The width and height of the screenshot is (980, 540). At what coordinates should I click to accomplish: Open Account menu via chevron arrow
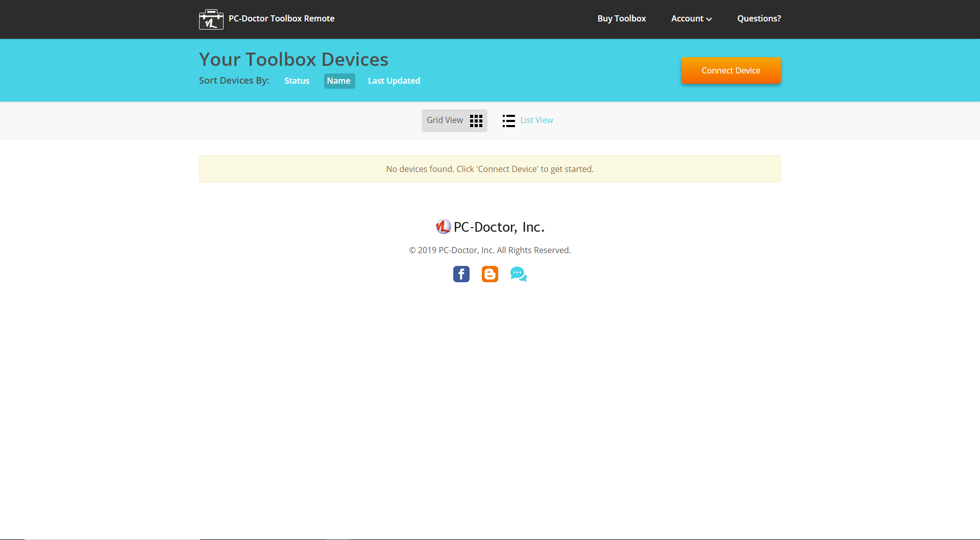709,19
